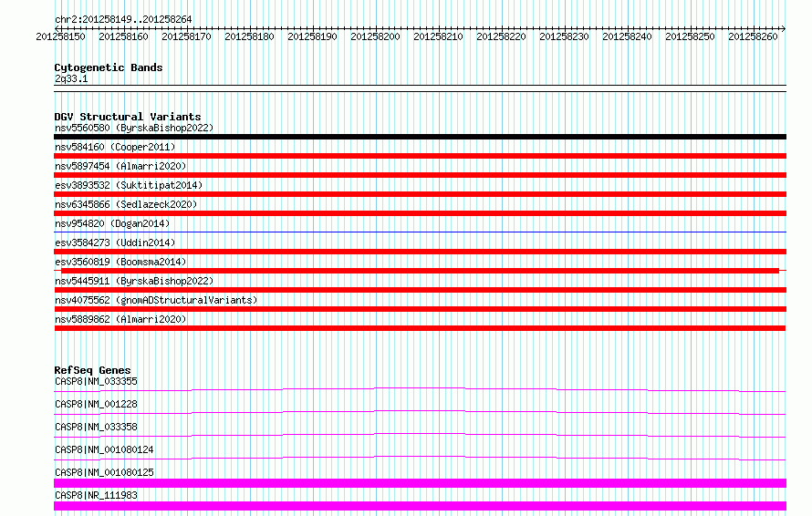812x516 pixels.
Task: Click the red bar under nsv5897454
Action: (x=420, y=175)
